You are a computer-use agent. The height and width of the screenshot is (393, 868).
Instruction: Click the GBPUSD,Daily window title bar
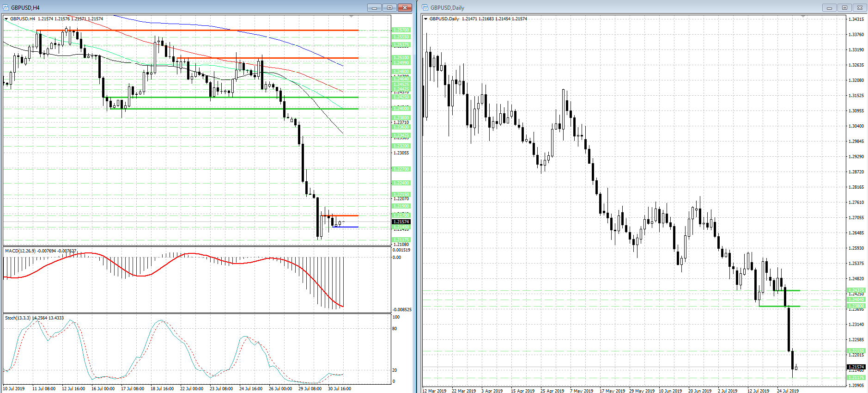[x=601, y=7]
